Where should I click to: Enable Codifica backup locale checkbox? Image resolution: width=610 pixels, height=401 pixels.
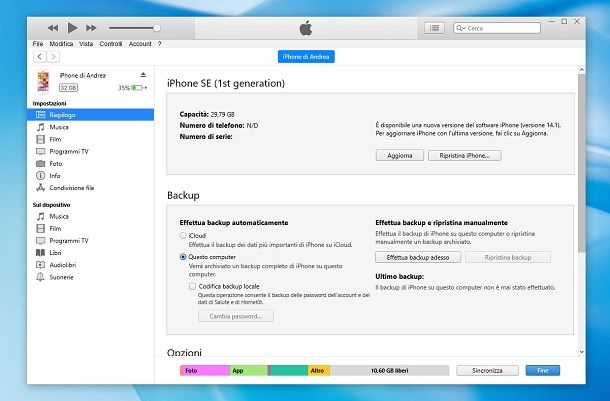(x=192, y=286)
